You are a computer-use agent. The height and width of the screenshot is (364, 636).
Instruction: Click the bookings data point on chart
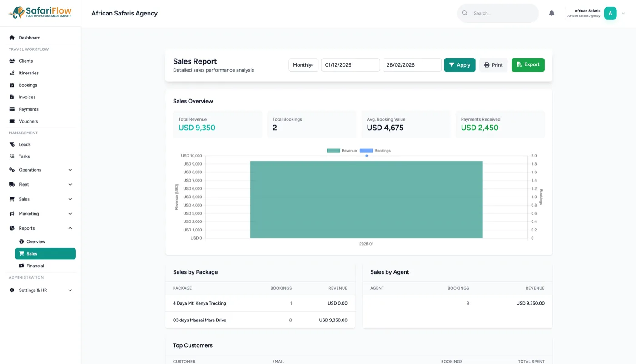tap(367, 156)
